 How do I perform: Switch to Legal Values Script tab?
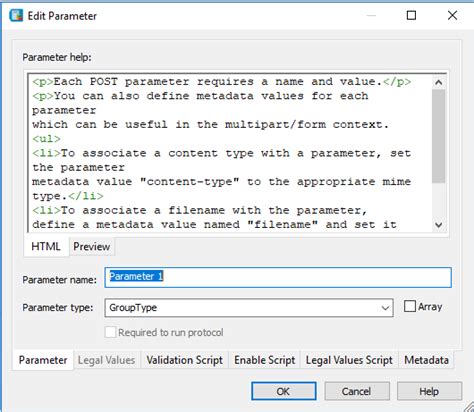349,360
